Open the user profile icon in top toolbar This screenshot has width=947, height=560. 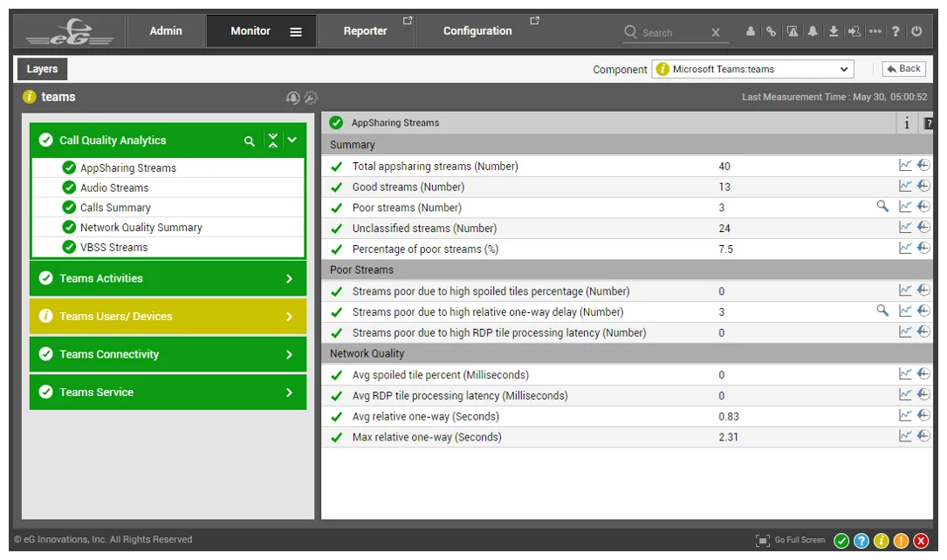[x=750, y=31]
